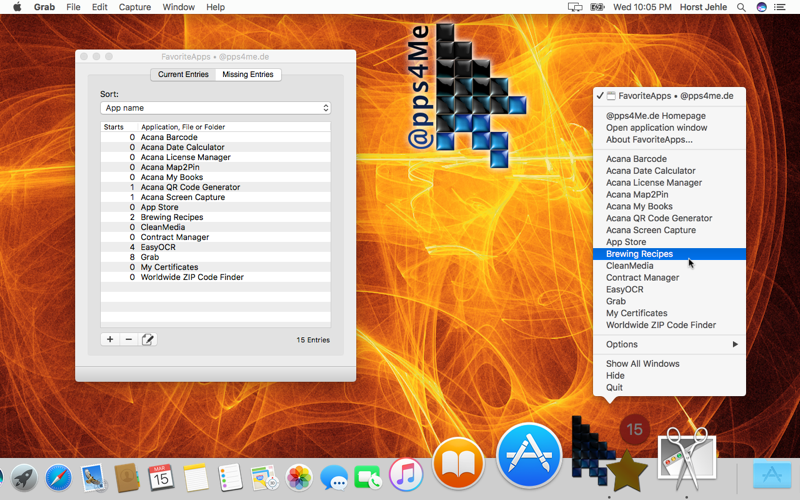The height and width of the screenshot is (500, 800).
Task: Open the File menu
Action: click(73, 7)
